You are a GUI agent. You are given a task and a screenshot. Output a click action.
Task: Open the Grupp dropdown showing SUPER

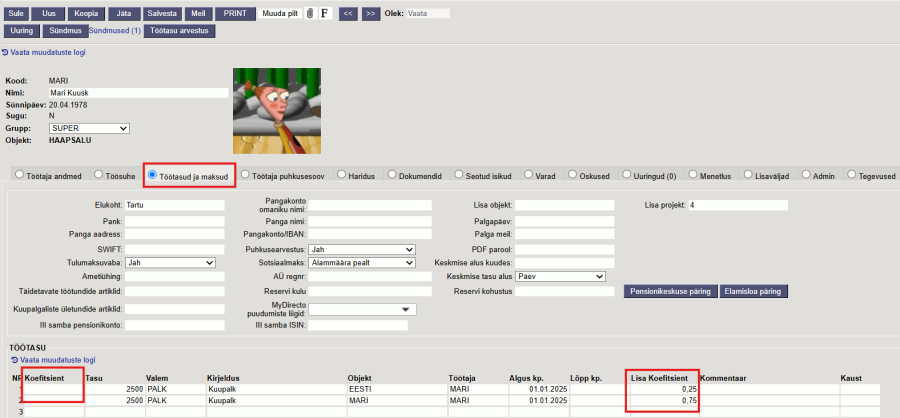coord(89,128)
